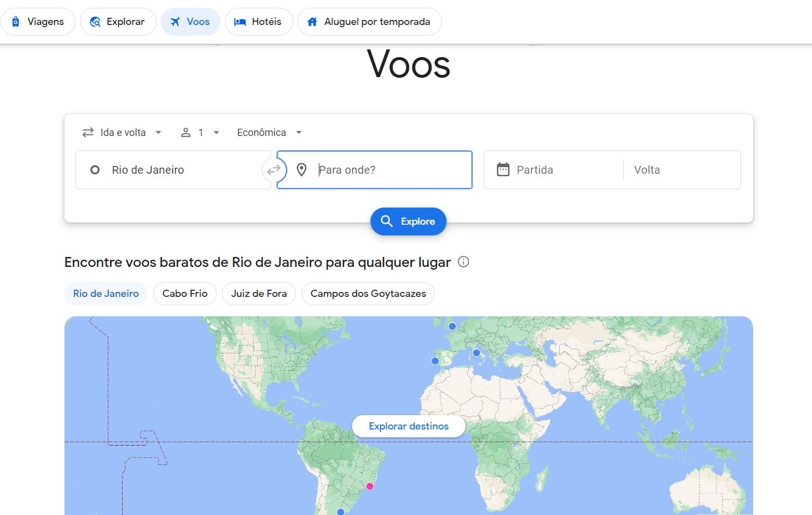Click the calendar icon
Viewport: 812px width, 515px height.
(503, 169)
